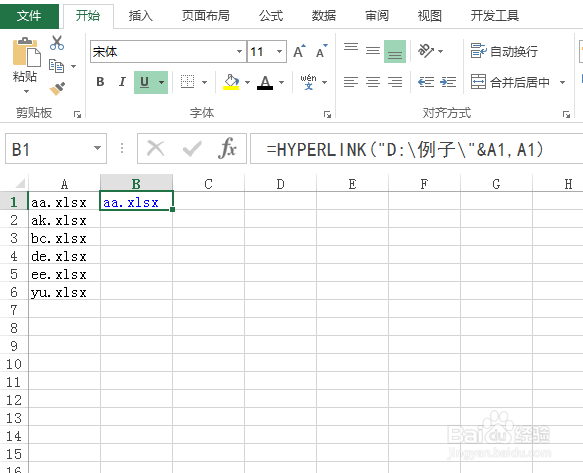Align text left
The width and height of the screenshot is (583, 473).
click(x=351, y=82)
